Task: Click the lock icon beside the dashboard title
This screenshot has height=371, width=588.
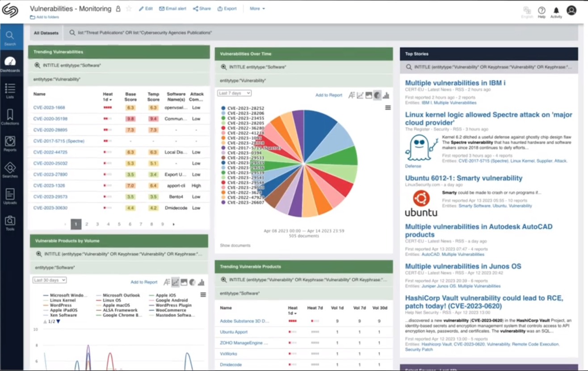Action: tap(118, 9)
